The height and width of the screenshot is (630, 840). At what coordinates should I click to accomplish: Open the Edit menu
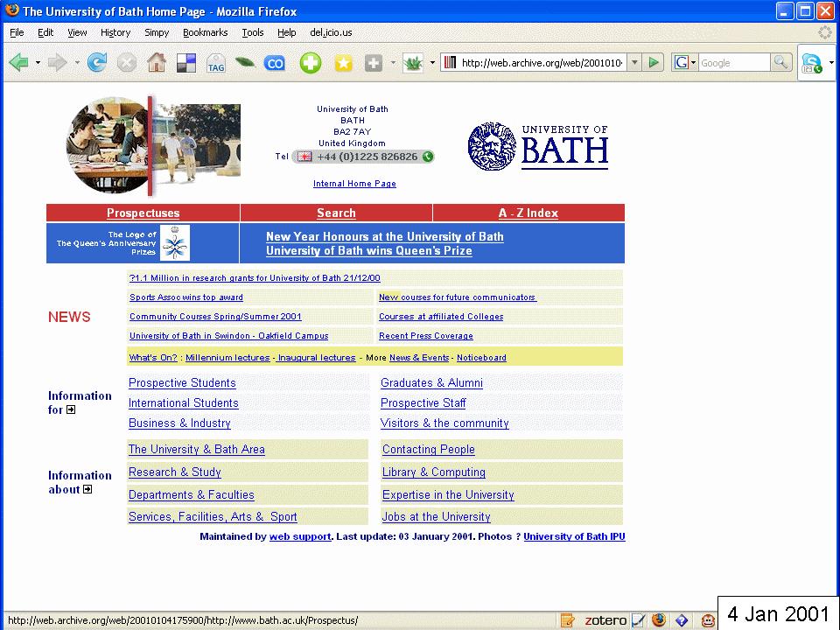pyautogui.click(x=45, y=32)
